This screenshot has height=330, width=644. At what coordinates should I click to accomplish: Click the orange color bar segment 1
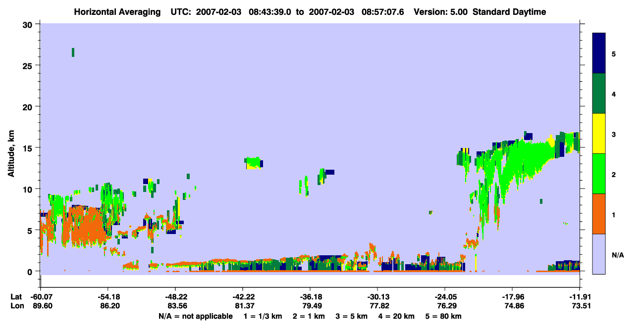pos(599,214)
